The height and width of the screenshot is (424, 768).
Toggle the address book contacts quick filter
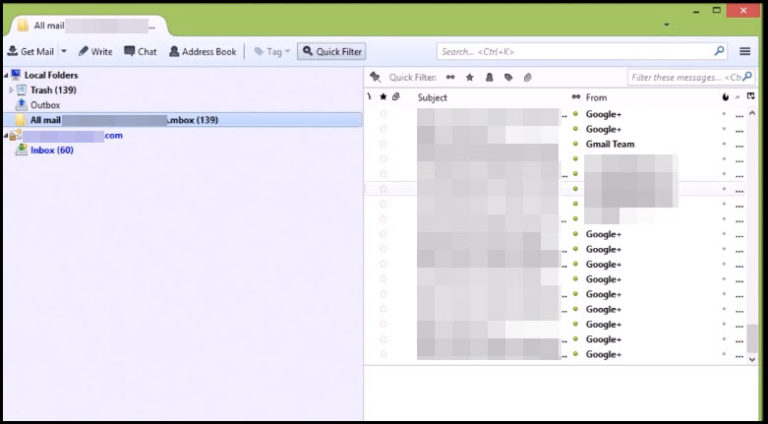[489, 77]
